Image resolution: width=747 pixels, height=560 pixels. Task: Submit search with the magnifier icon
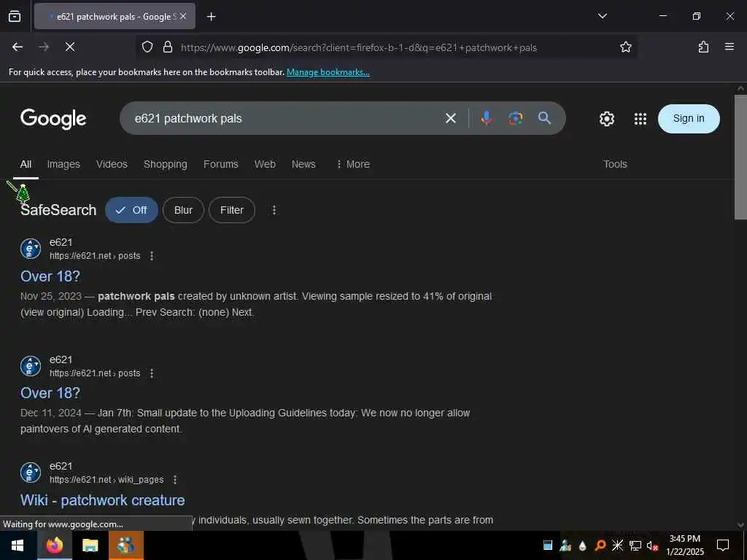click(x=544, y=118)
